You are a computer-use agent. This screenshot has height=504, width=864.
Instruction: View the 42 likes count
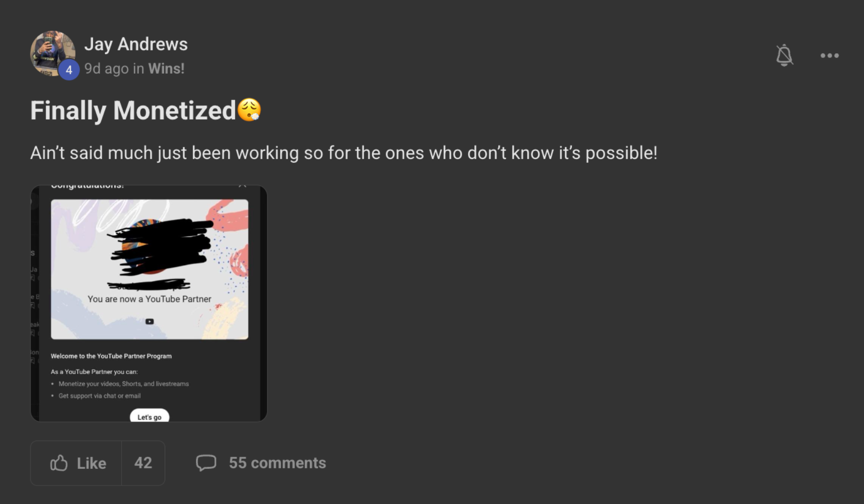pyautogui.click(x=143, y=463)
